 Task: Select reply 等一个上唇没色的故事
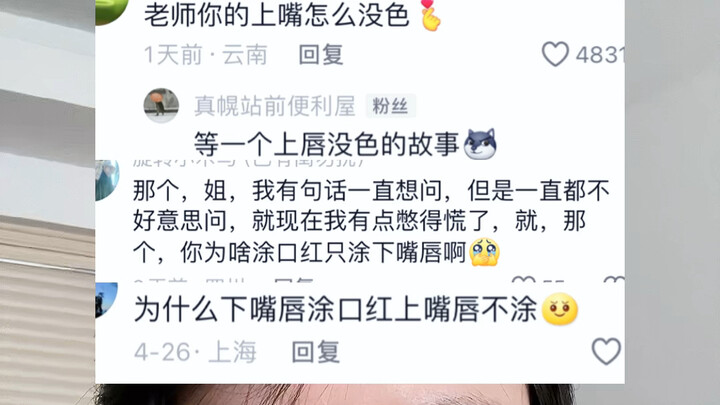tap(326, 144)
